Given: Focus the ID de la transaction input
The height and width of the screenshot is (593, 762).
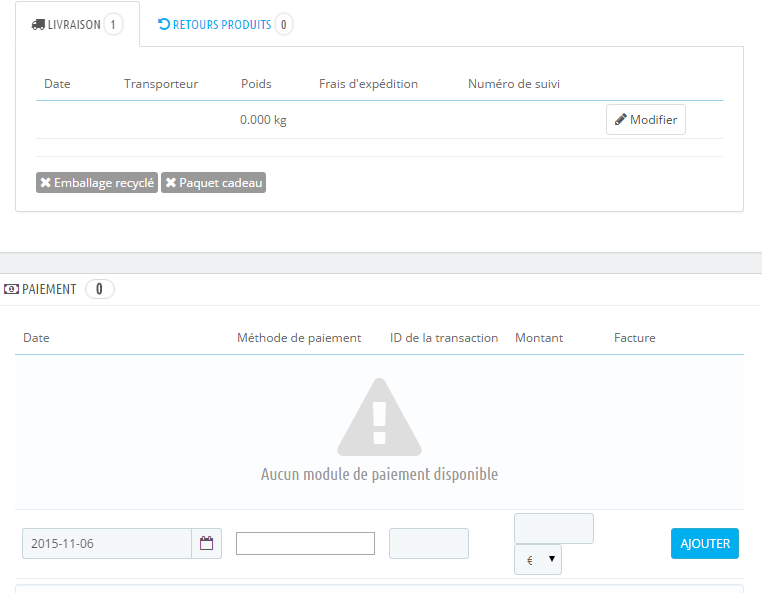Looking at the screenshot, I should (x=429, y=543).
